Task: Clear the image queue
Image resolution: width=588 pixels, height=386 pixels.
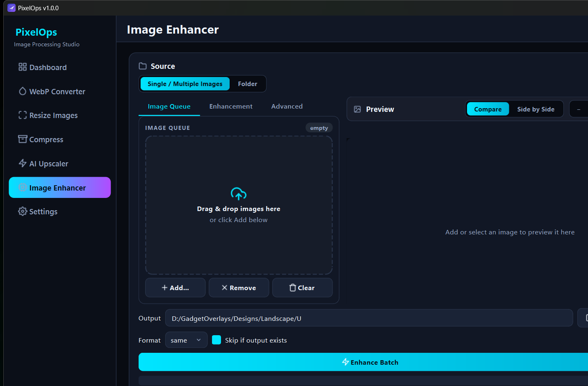Action: click(302, 288)
